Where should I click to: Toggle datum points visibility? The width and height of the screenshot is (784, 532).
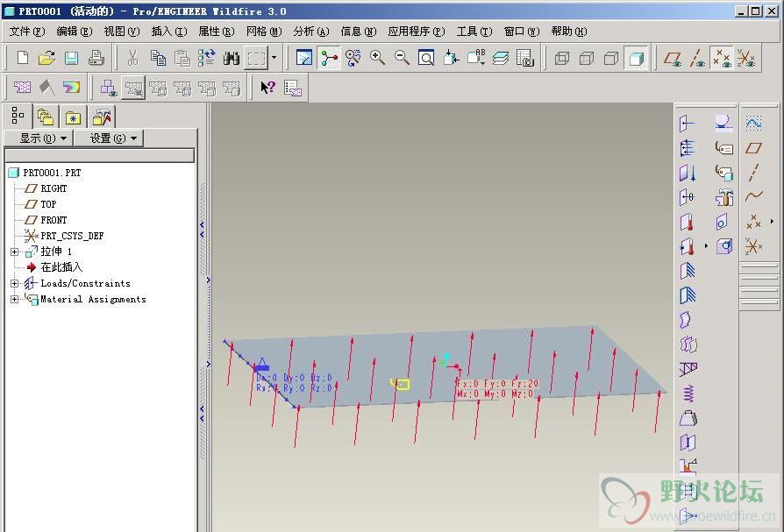[x=722, y=58]
